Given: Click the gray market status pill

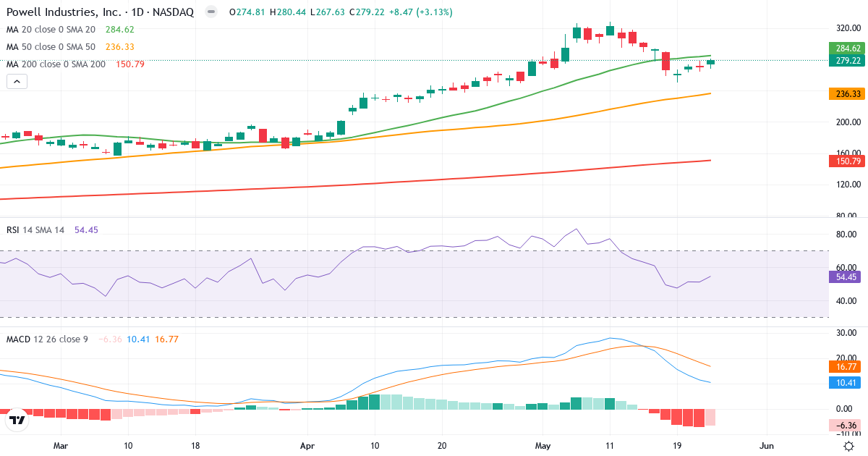Looking at the screenshot, I should click(210, 12).
